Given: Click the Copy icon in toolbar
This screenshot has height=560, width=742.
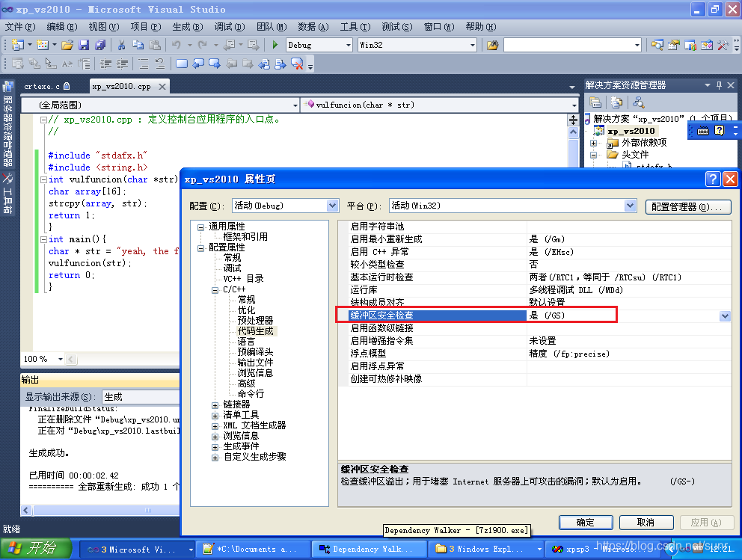Looking at the screenshot, I should (x=138, y=45).
